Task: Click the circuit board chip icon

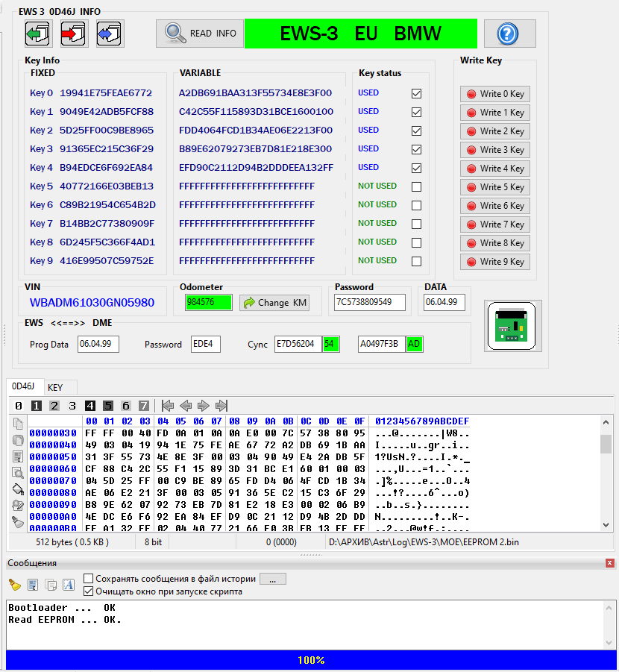Action: coord(512,326)
